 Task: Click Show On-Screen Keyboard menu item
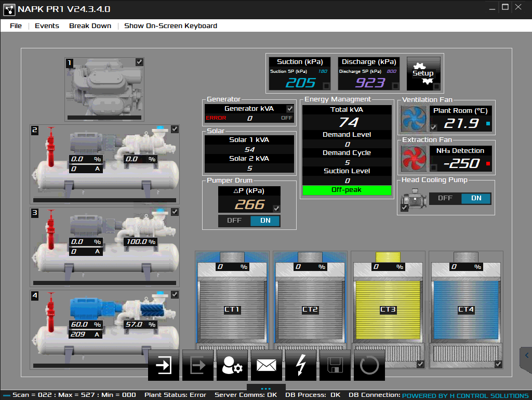[170, 26]
